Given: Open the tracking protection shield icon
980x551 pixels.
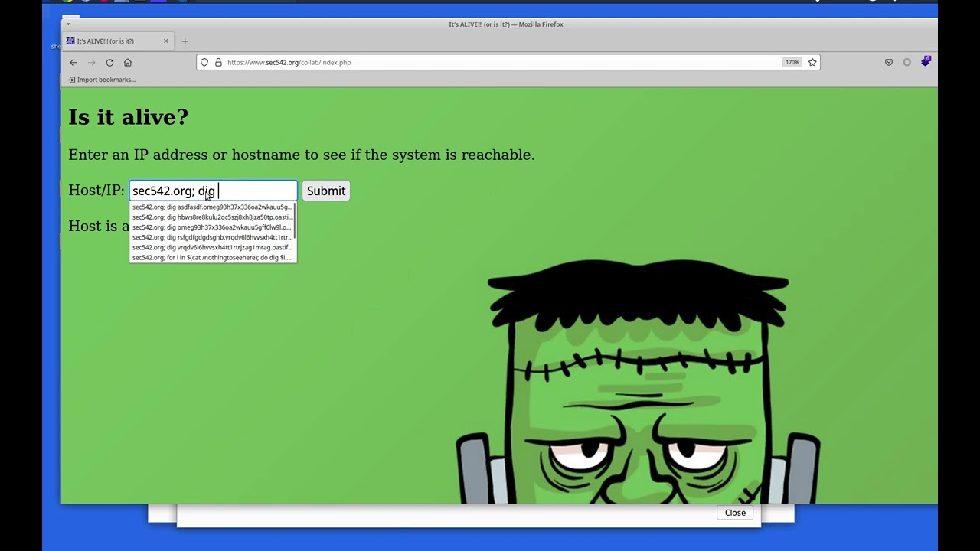Looking at the screenshot, I should [x=204, y=62].
